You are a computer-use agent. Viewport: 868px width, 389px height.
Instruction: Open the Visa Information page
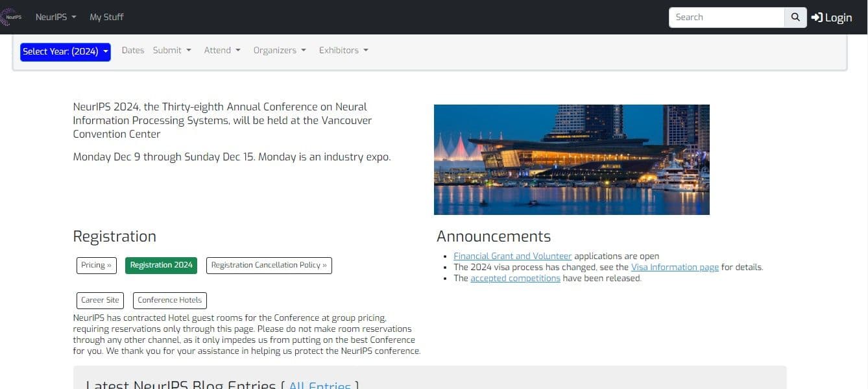pos(675,267)
